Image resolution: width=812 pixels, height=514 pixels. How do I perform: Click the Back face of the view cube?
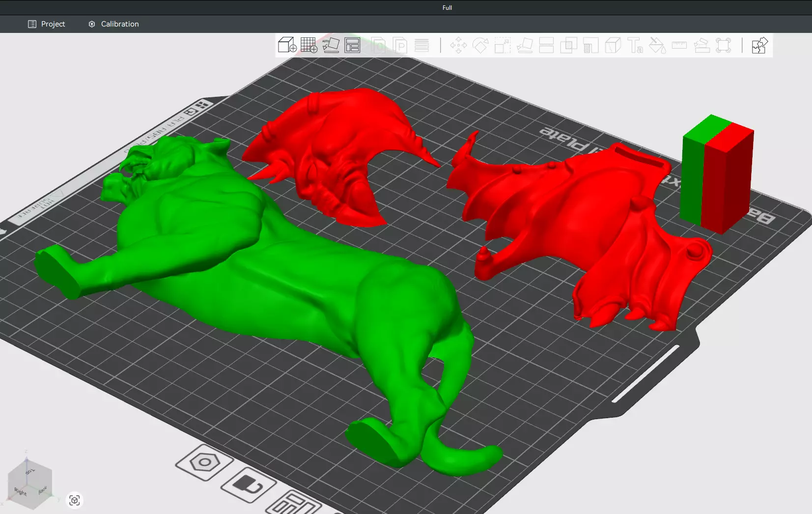[42, 489]
